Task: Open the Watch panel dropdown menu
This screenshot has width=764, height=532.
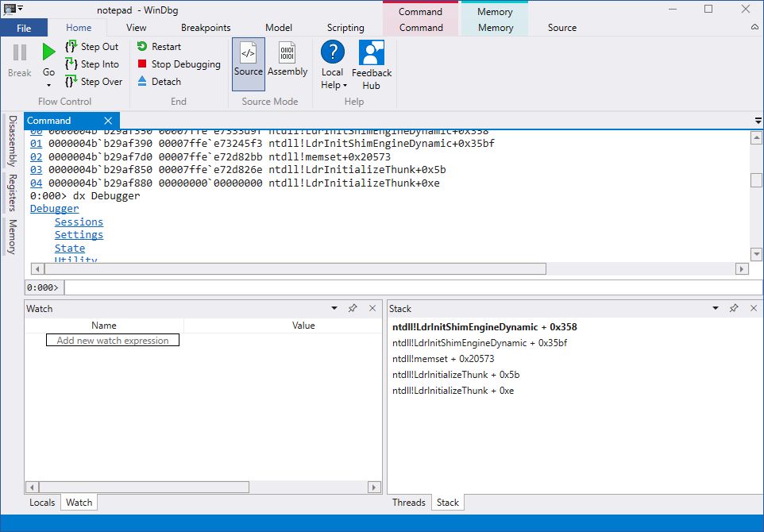Action: 334,308
